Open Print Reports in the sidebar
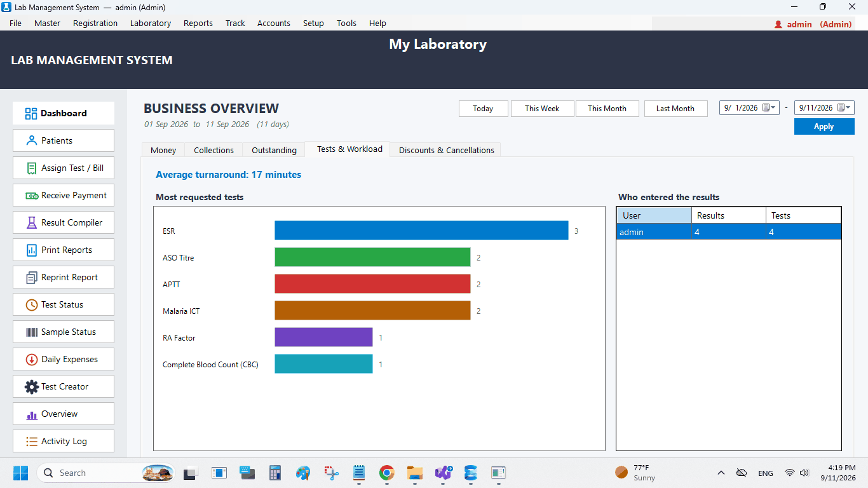Image resolution: width=868 pixels, height=488 pixels. [x=64, y=250]
